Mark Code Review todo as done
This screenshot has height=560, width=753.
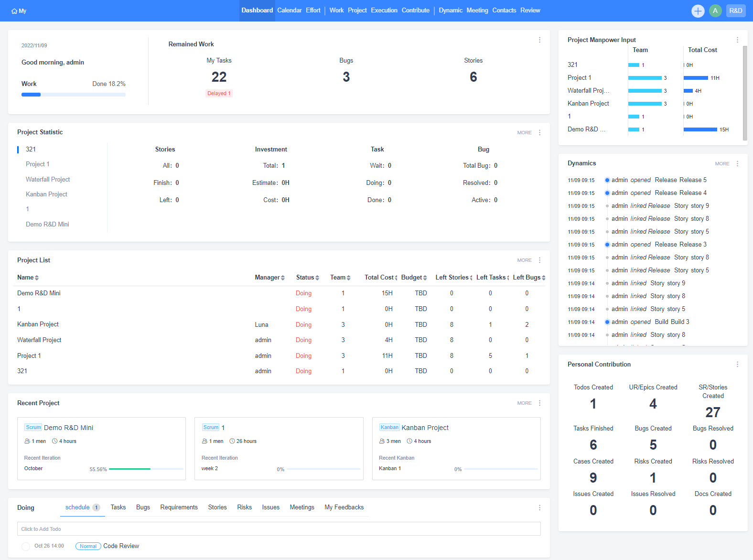tap(26, 546)
